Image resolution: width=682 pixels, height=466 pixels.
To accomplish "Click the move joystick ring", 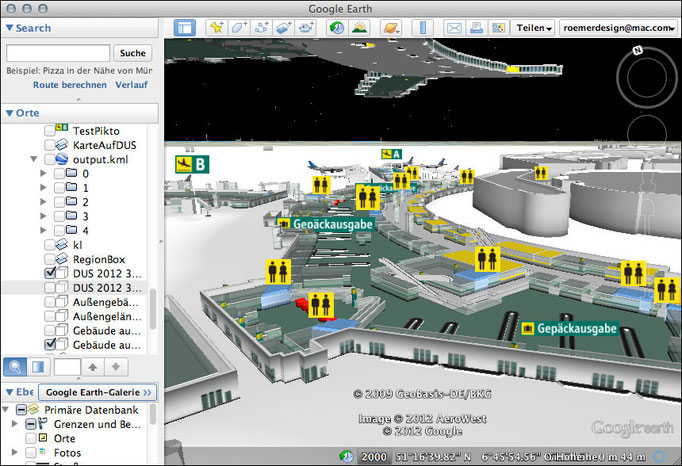I will coord(647,134).
